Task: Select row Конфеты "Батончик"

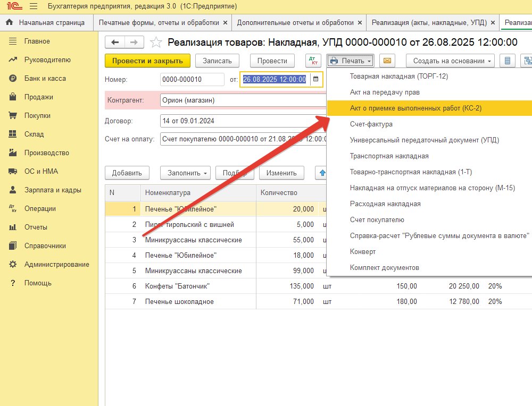Action: click(x=318, y=286)
